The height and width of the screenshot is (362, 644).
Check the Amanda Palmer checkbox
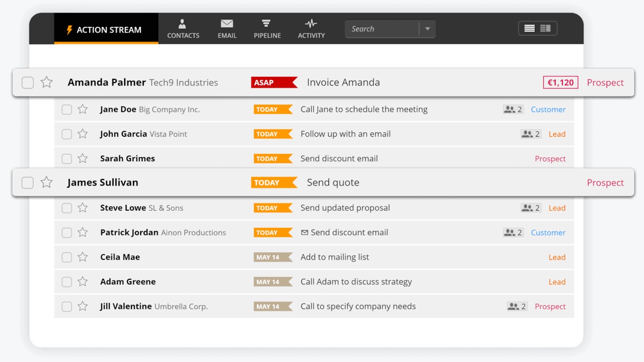(28, 83)
